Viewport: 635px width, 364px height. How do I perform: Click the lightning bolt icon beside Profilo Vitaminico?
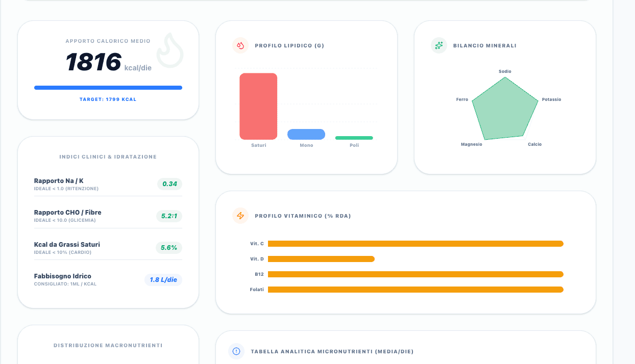pyautogui.click(x=240, y=216)
